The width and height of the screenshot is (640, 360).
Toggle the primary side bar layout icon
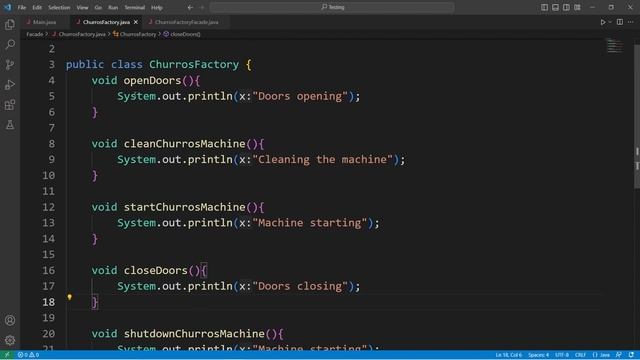click(544, 7)
